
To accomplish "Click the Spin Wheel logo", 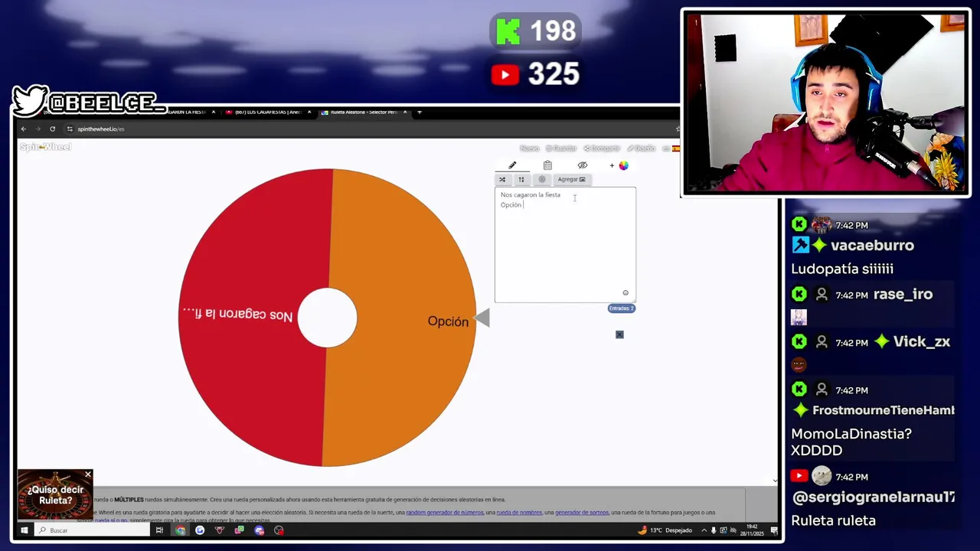I will (x=45, y=147).
